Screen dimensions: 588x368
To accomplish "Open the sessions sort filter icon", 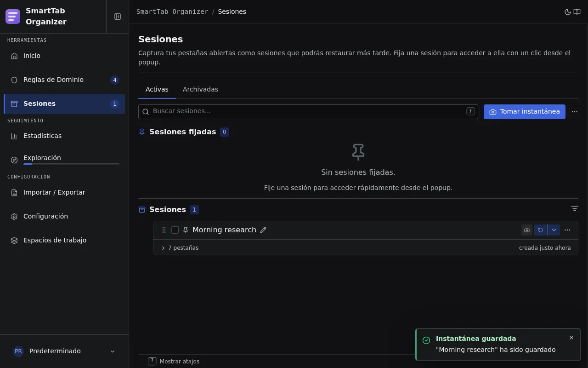I will click(x=575, y=208).
